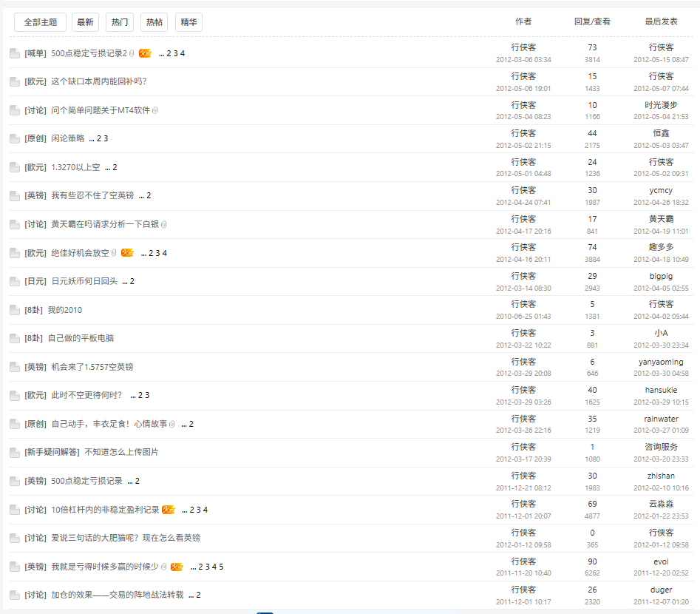Click folder icon beside 自己做的平板电脑 thread
Viewport: 700px width, 614px height.
(15, 338)
